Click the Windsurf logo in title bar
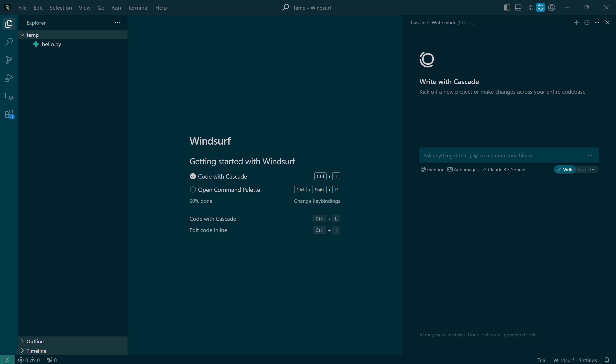This screenshot has width=616, height=364. [7, 8]
